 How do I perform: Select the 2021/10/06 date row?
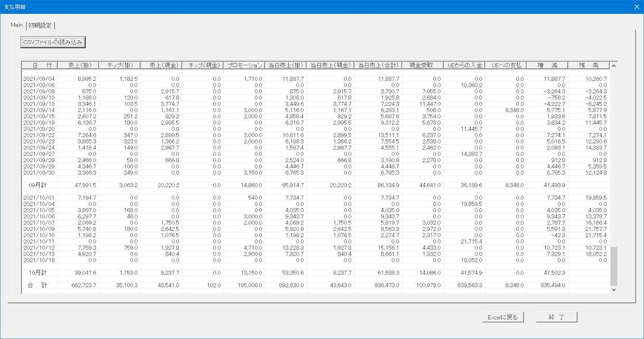315,216
